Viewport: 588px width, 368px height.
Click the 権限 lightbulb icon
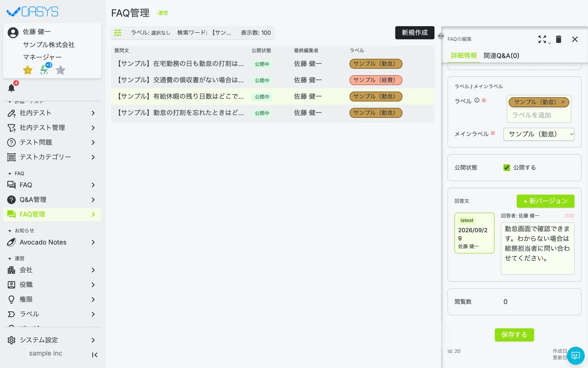(x=11, y=300)
